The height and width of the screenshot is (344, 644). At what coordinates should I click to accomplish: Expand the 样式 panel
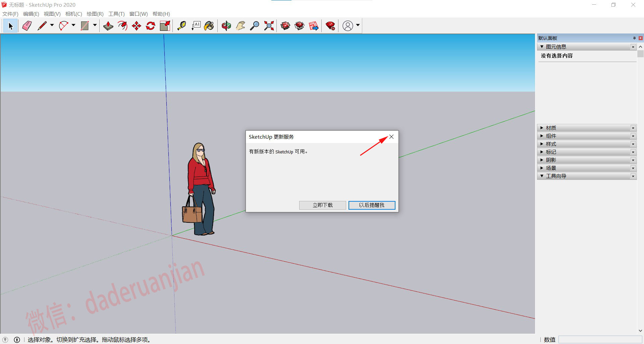(542, 144)
